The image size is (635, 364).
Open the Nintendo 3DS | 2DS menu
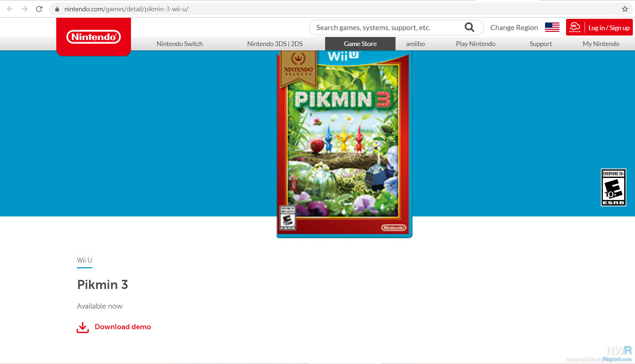[x=275, y=44]
